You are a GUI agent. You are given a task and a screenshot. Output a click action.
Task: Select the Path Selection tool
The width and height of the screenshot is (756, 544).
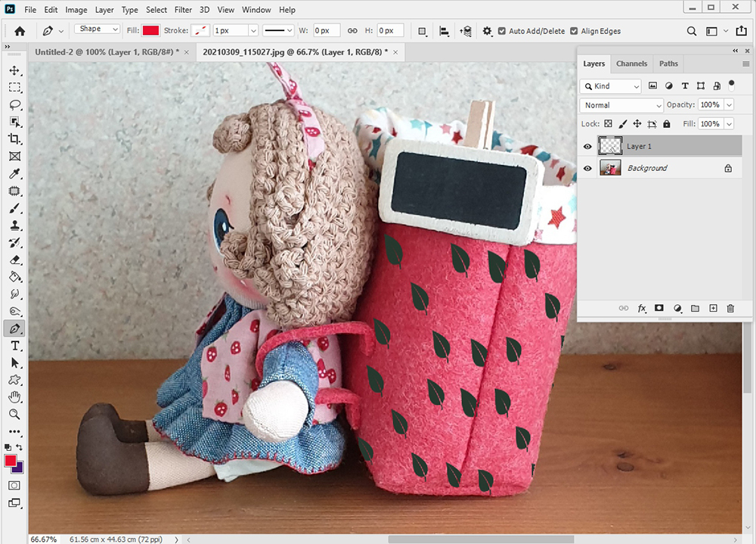(x=14, y=363)
